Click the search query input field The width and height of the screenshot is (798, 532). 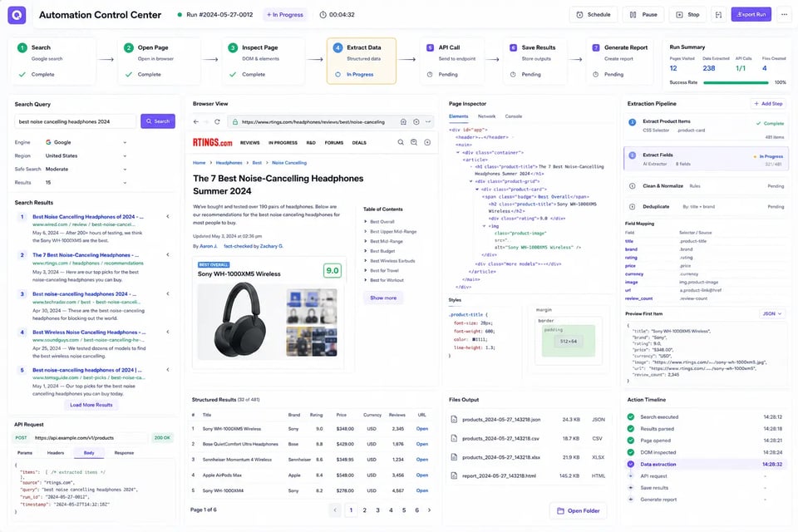[x=75, y=121]
